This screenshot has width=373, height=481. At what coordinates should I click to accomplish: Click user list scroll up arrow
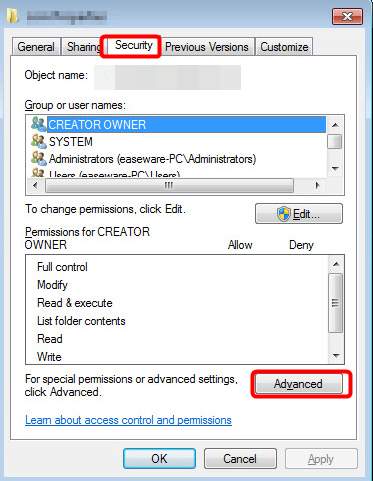[x=335, y=125]
